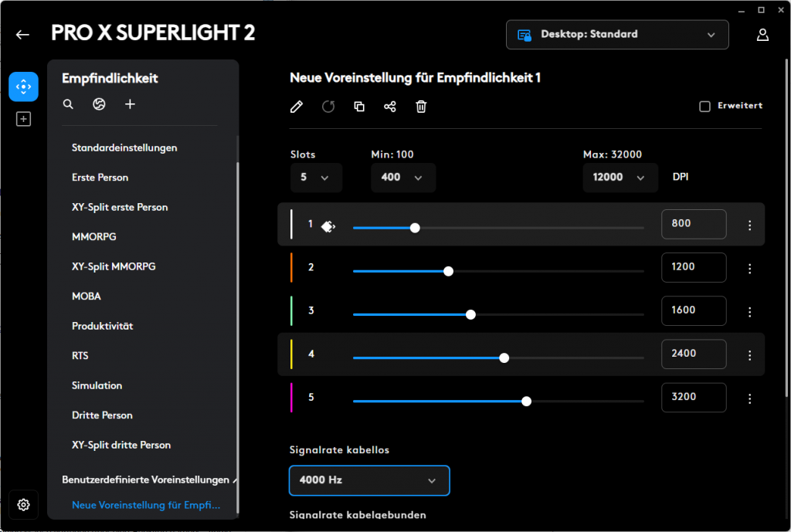Open more options for slot 3 (1600)

[x=749, y=312]
